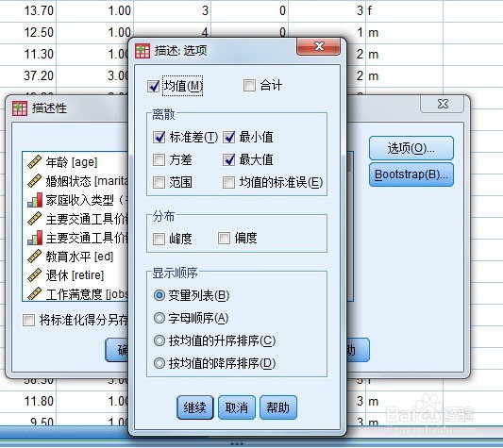Select 字母顺序(A) alphabetic order

click(x=159, y=318)
